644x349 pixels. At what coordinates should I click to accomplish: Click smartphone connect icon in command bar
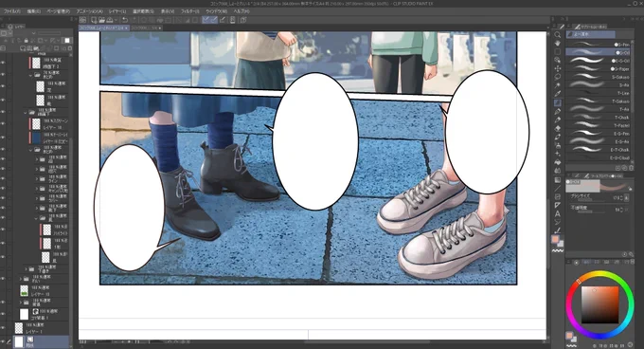point(232,20)
